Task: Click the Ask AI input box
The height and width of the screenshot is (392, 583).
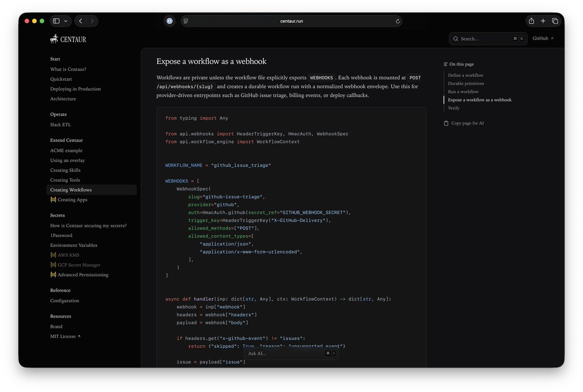Action: [x=291, y=353]
